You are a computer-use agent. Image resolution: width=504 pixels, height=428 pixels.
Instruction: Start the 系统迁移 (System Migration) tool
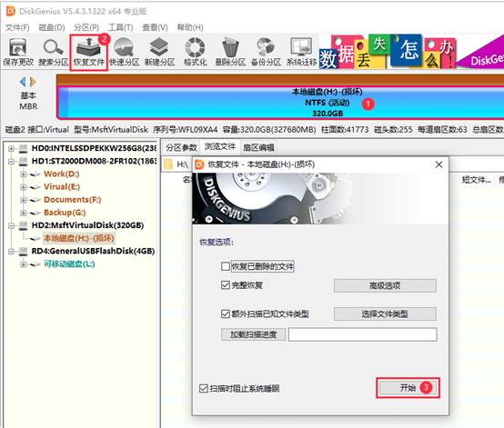(x=301, y=52)
